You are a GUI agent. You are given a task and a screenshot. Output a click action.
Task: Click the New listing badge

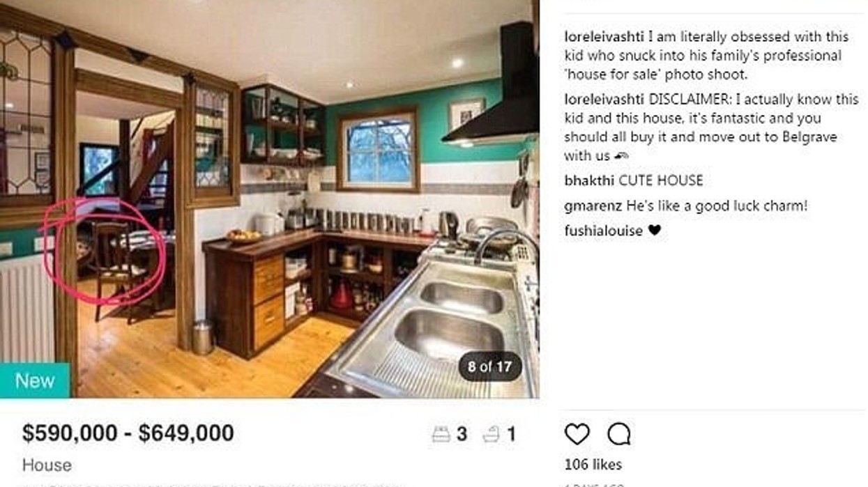click(x=35, y=380)
